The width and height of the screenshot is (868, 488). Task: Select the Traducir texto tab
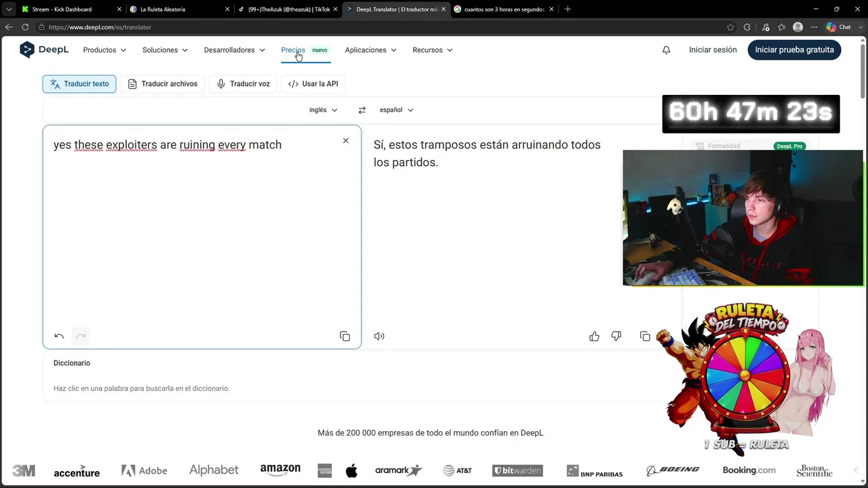79,84
